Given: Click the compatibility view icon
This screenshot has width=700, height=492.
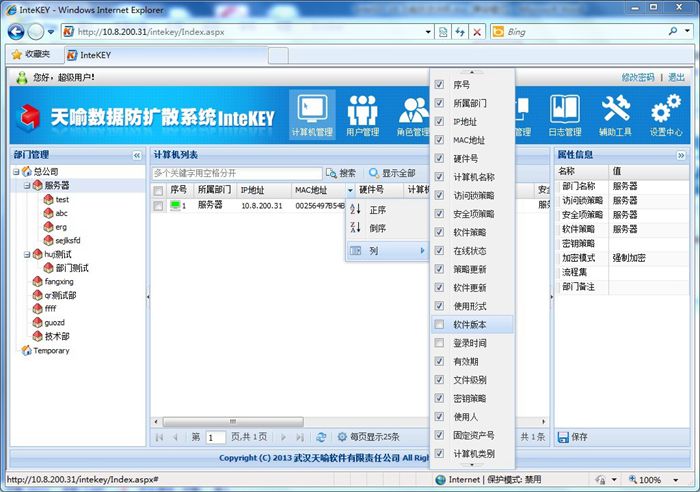Looking at the screenshot, I should coord(443,32).
